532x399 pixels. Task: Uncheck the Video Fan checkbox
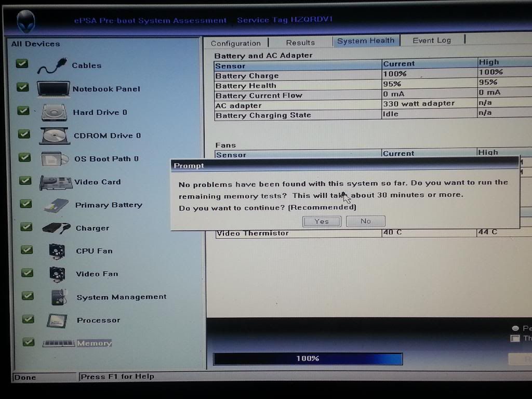tap(27, 273)
